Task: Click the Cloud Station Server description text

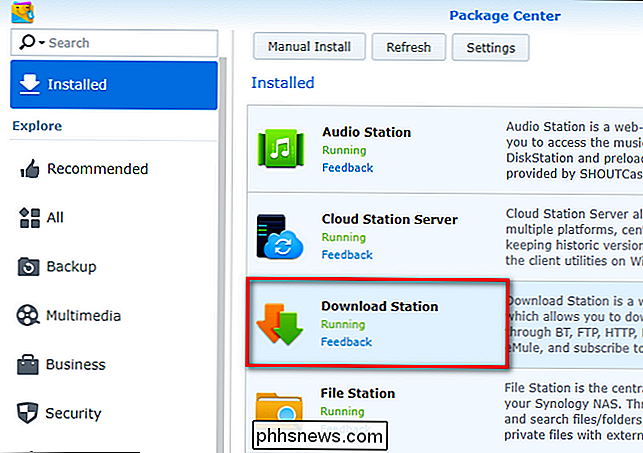Action: pos(574,237)
